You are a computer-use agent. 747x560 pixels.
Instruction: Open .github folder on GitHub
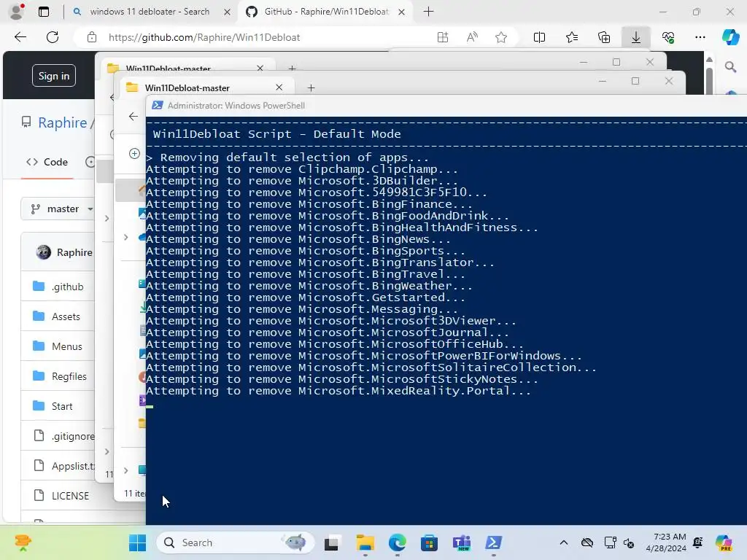(68, 287)
